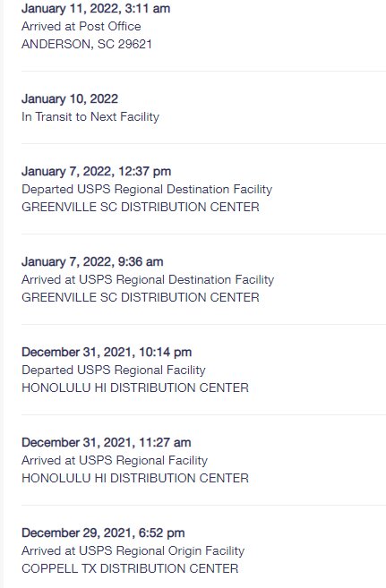Select the January 11, 2022, 3:11 am timestamp

click(x=96, y=8)
